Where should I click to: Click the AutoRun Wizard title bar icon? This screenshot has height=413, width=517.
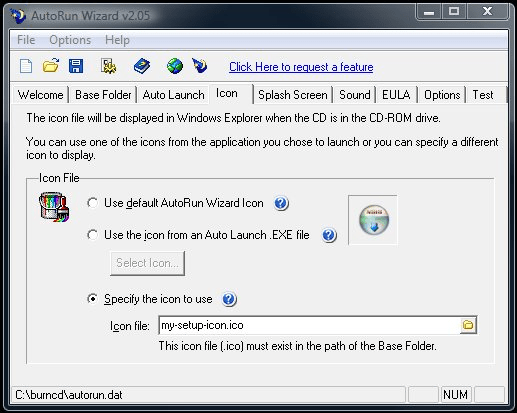click(x=18, y=16)
